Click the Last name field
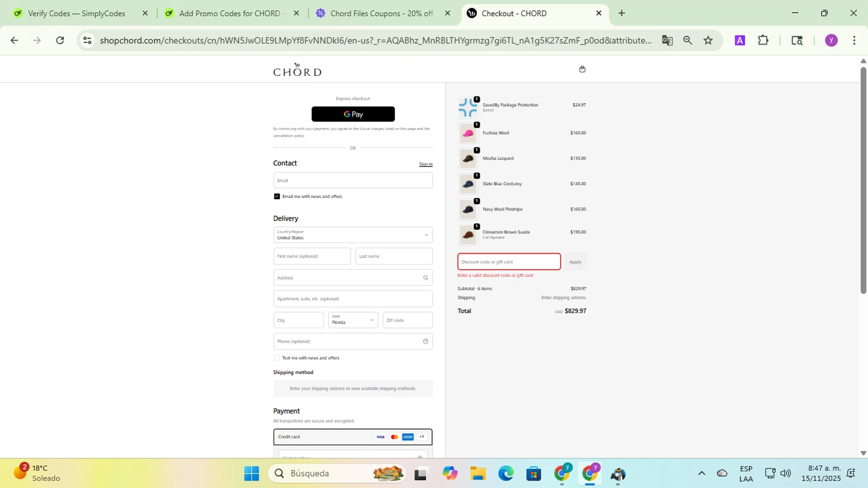 point(394,256)
